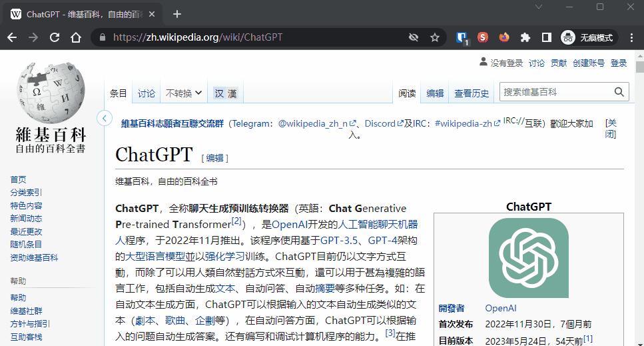The height and width of the screenshot is (346, 644).
Task: Open 特色内容 in the sidebar
Action: pos(26,205)
